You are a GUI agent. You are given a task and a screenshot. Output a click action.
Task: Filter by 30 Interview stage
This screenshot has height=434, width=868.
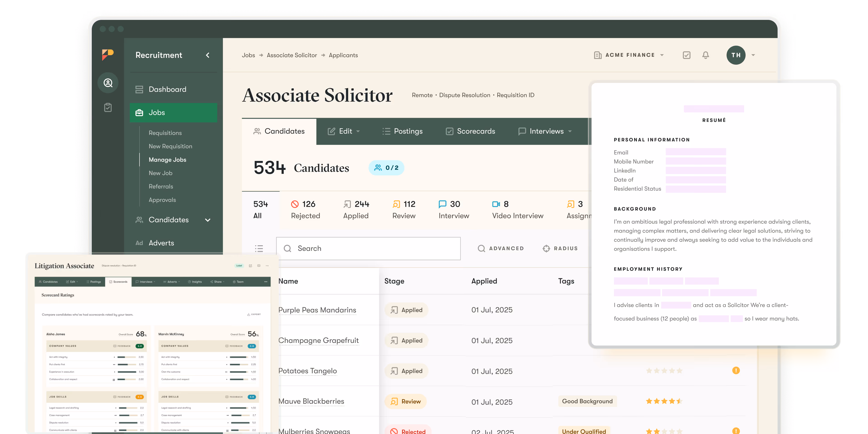[x=453, y=210]
